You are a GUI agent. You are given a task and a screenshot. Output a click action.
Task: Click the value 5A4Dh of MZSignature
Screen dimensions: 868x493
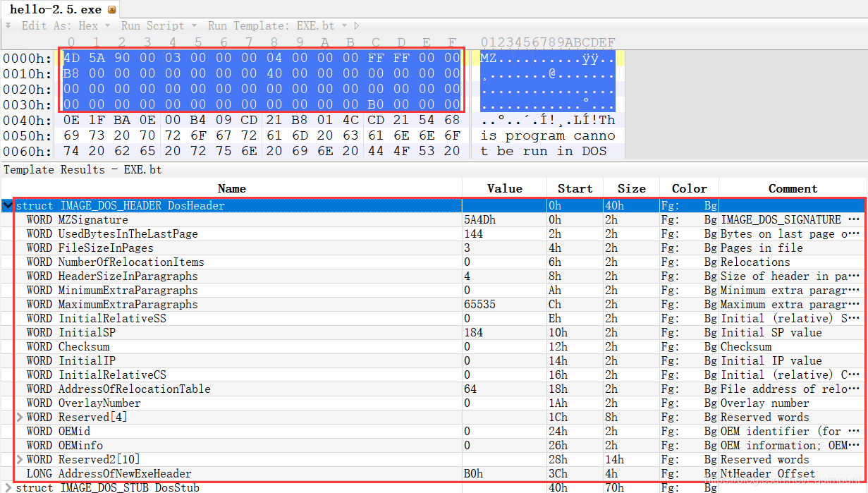click(479, 220)
